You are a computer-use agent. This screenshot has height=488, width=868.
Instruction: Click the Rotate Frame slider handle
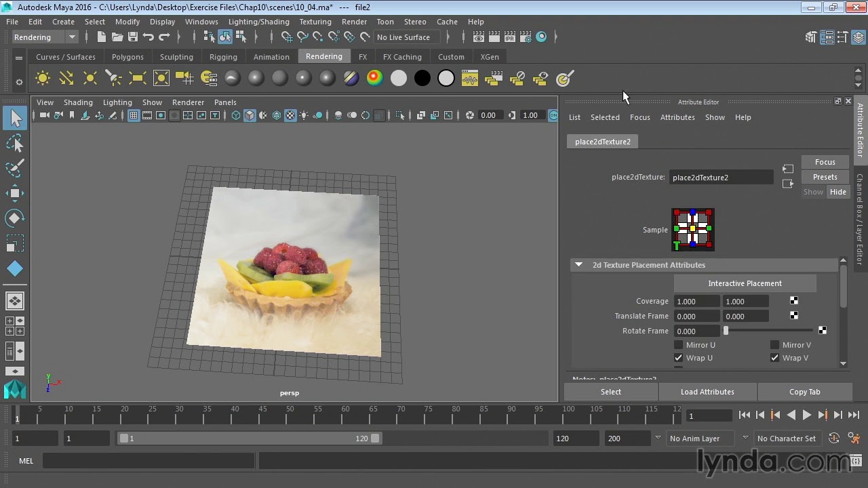(726, 331)
